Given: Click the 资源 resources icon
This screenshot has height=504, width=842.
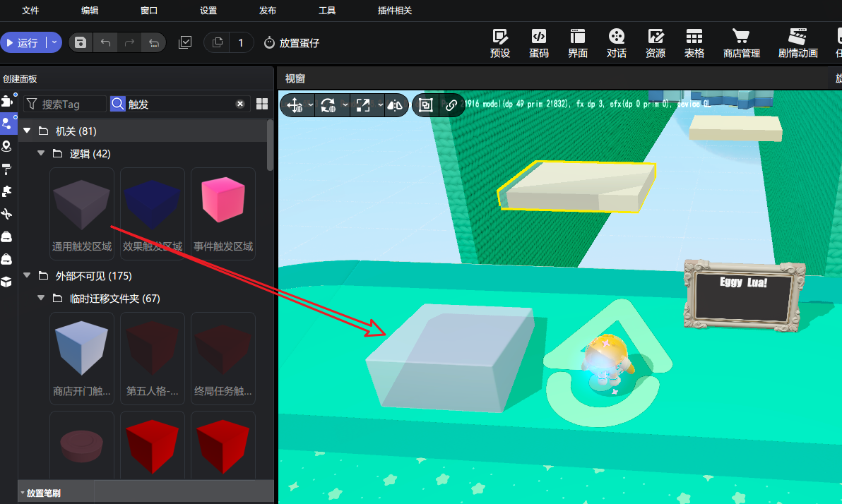Looking at the screenshot, I should (x=655, y=43).
